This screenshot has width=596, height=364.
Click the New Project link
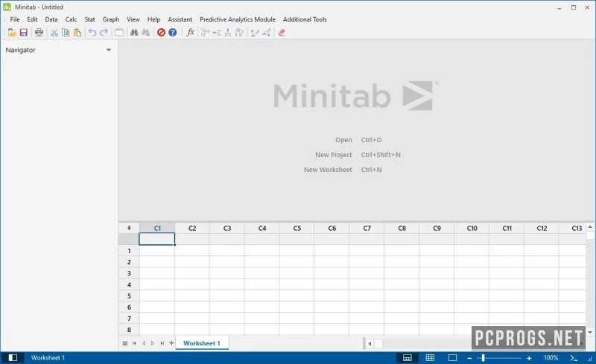[x=333, y=155]
